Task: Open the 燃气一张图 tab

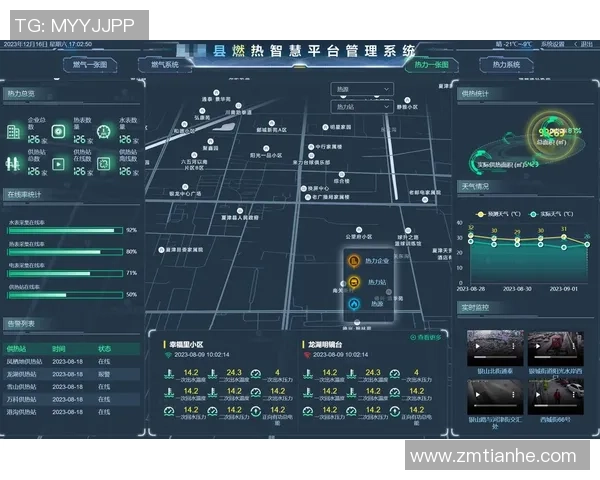Action: pyautogui.click(x=94, y=65)
